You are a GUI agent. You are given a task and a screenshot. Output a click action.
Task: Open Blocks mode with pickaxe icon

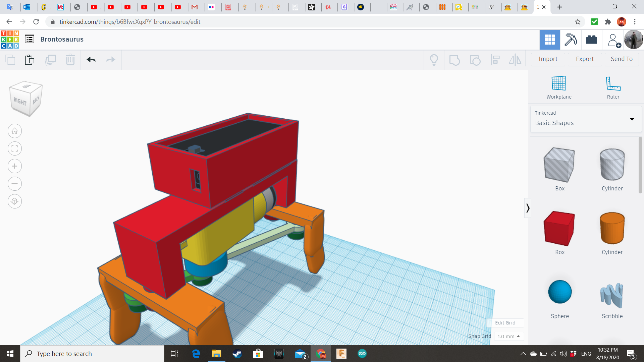(x=571, y=40)
